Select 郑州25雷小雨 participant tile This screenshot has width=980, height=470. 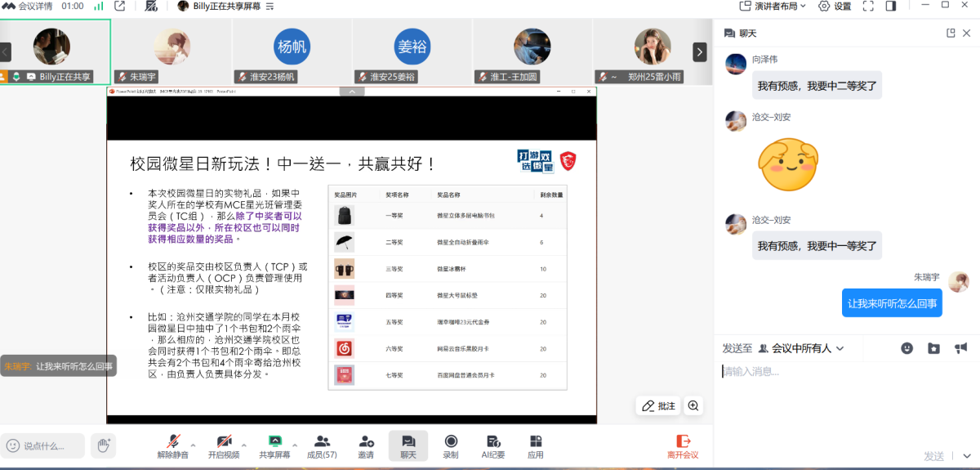click(651, 51)
